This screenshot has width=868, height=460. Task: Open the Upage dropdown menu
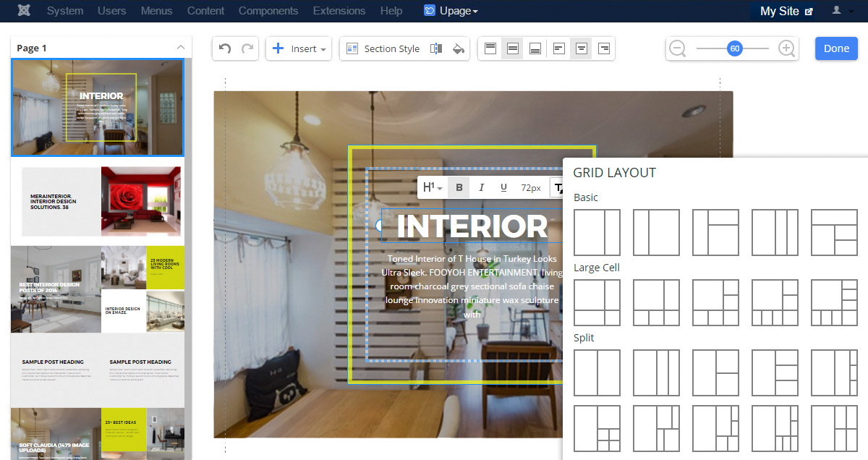click(451, 11)
